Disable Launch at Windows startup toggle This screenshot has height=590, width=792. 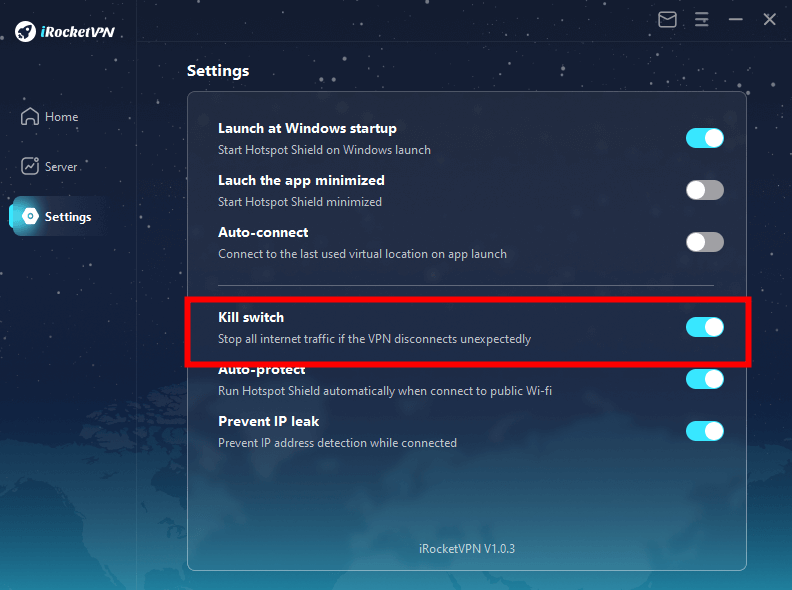click(705, 138)
